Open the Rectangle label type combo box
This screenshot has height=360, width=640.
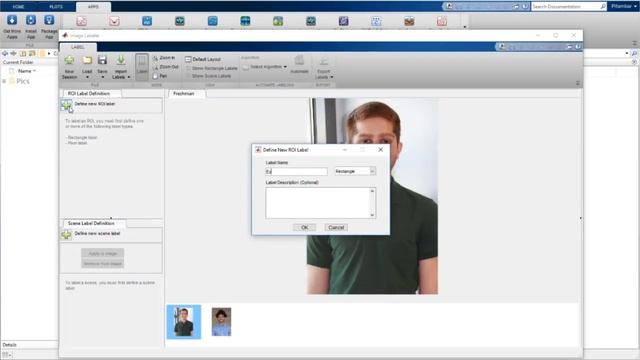tap(355, 171)
